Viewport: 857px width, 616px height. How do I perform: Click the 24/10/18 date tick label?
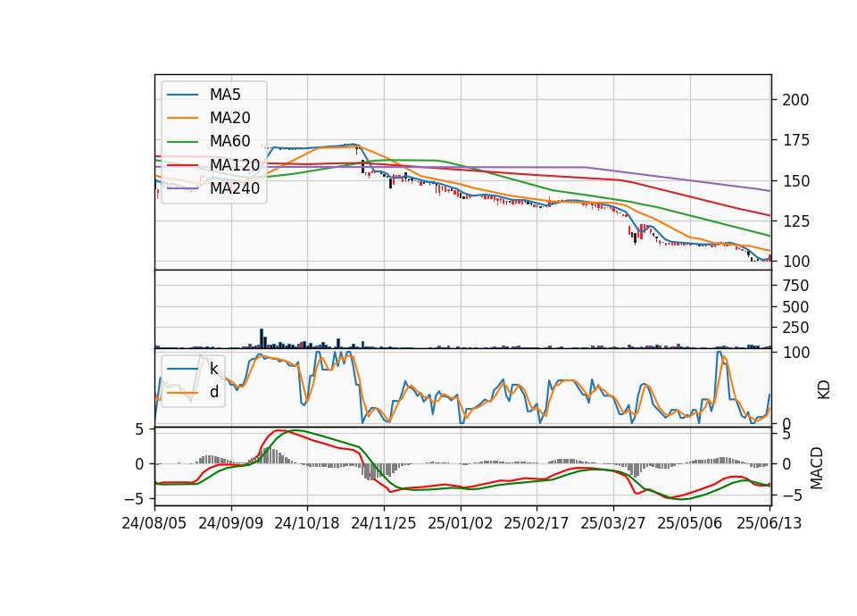pyautogui.click(x=306, y=523)
